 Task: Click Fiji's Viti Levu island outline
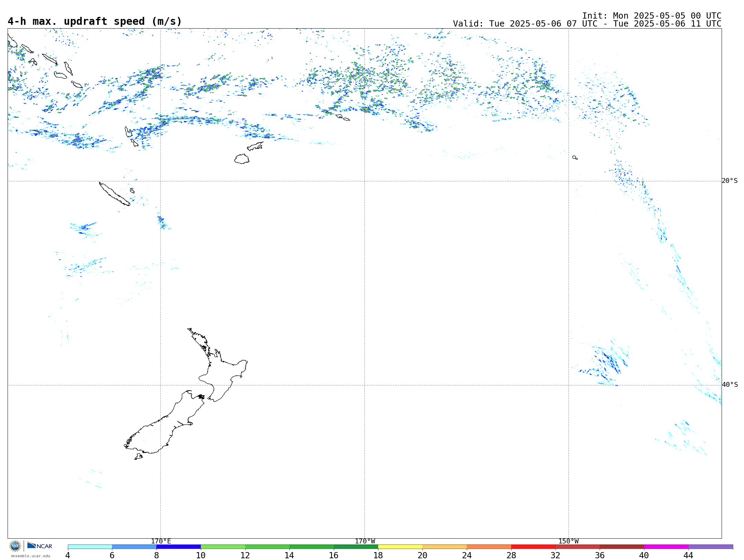[x=242, y=159]
